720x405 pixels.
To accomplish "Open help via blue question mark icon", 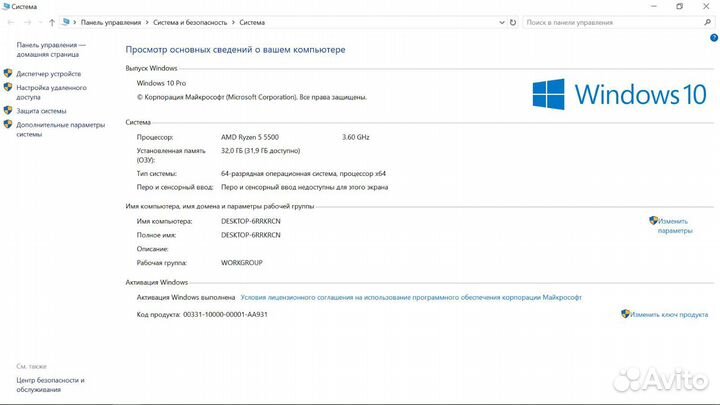I will (x=714, y=38).
